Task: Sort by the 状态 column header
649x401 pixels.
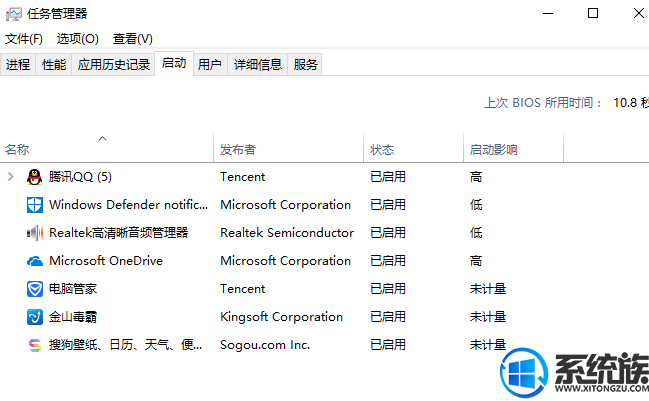Action: 413,148
